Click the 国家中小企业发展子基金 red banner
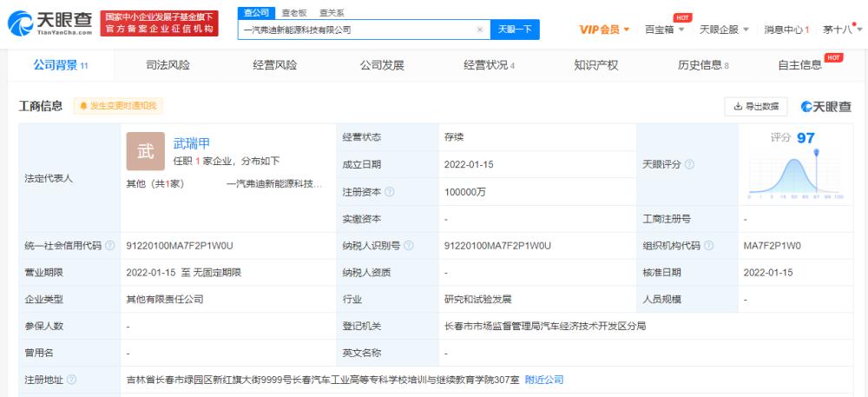Image resolution: width=868 pixels, height=397 pixels. [x=159, y=23]
